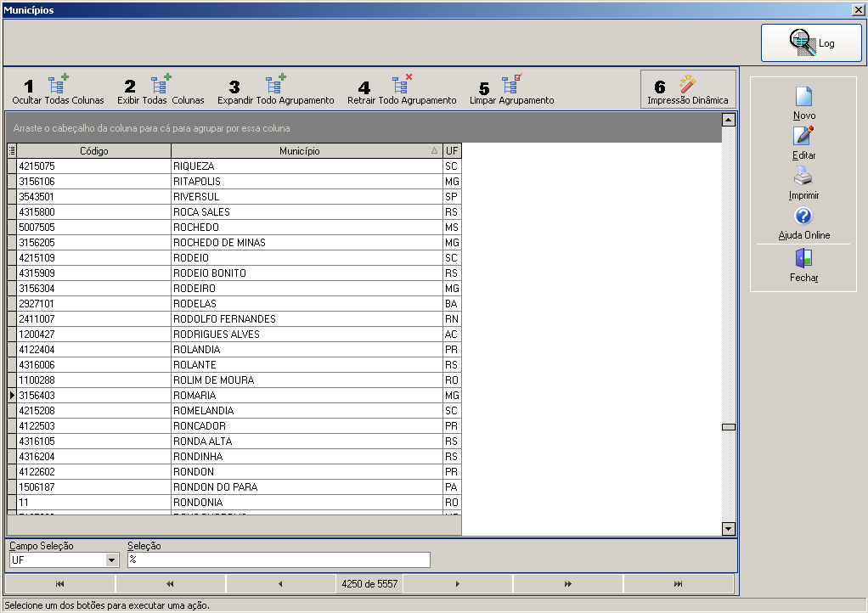The image size is (868, 613).
Task: Click Exibir Todas Colunas toolbar icon
Action: [x=161, y=84]
